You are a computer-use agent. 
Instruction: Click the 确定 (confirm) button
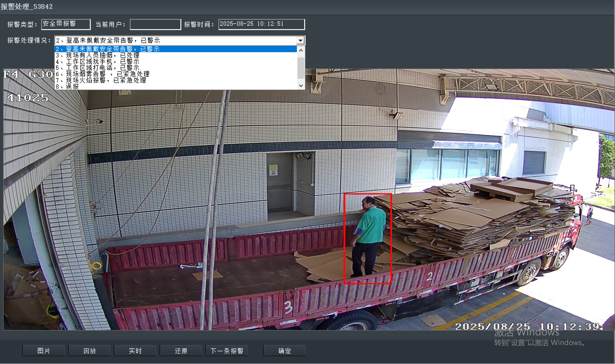tap(284, 350)
